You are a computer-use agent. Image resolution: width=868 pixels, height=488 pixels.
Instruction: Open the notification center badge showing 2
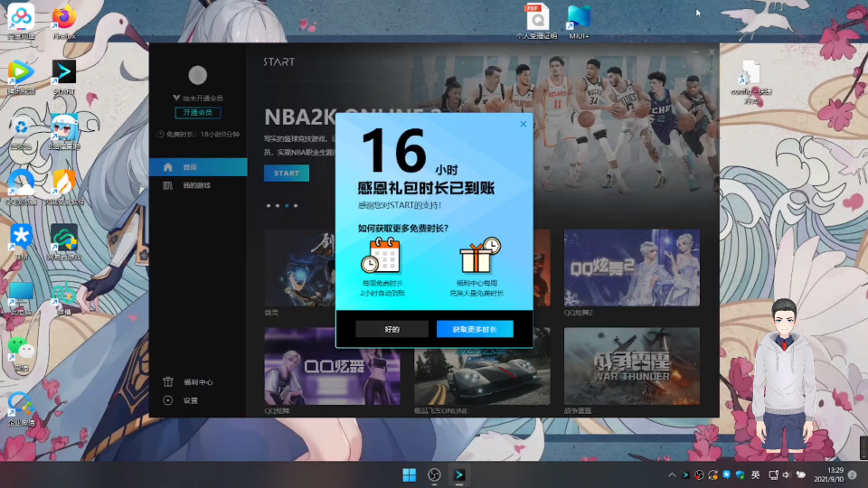853,474
